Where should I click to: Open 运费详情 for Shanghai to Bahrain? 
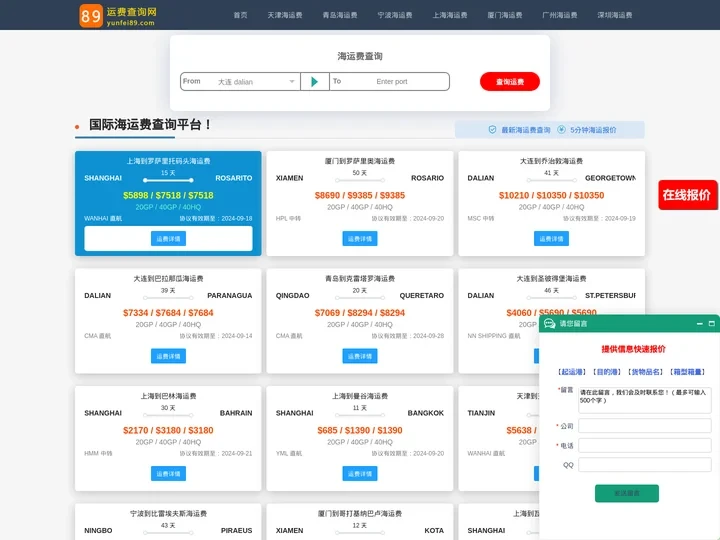coord(168,474)
